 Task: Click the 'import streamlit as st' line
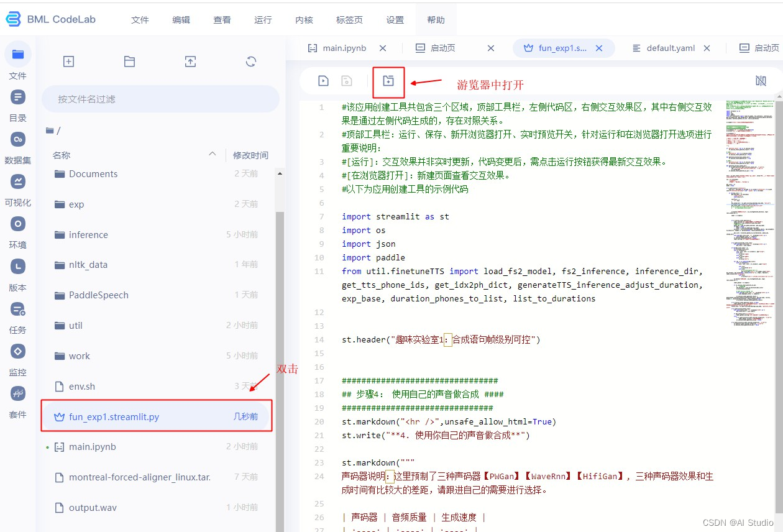(x=395, y=217)
